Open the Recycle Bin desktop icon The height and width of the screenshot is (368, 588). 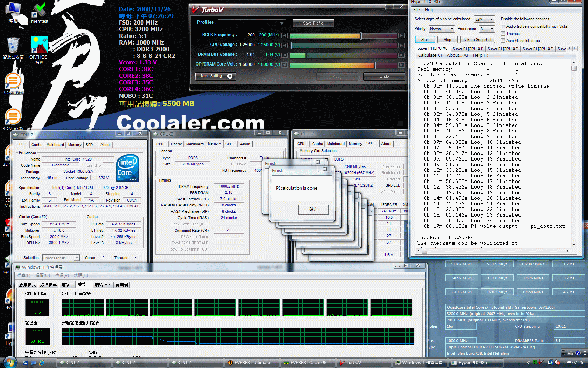[13, 48]
